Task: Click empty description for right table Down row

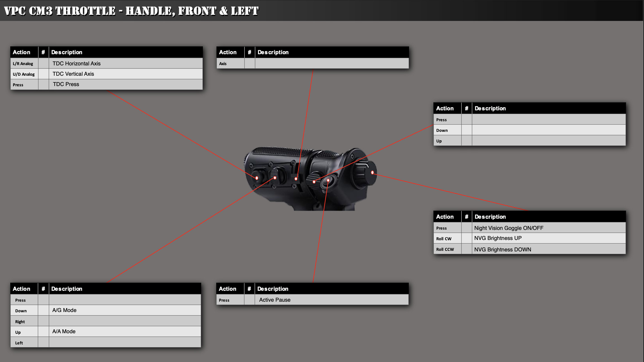Action: point(548,130)
